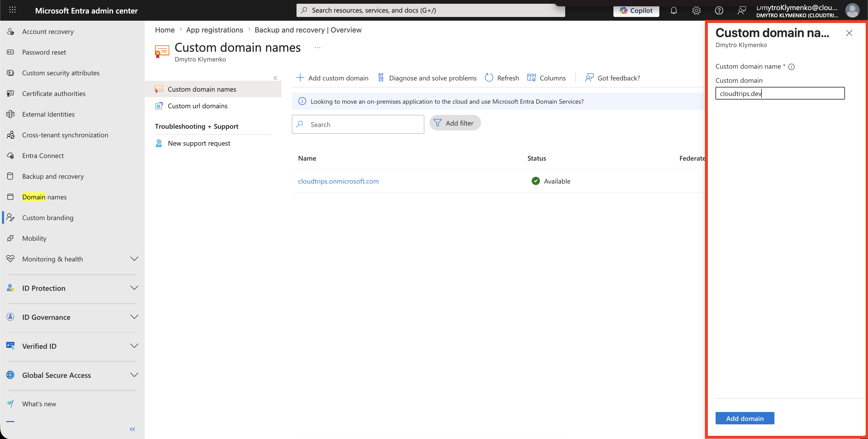The height and width of the screenshot is (439, 868).
Task: Click the Add filter button
Action: (x=455, y=123)
